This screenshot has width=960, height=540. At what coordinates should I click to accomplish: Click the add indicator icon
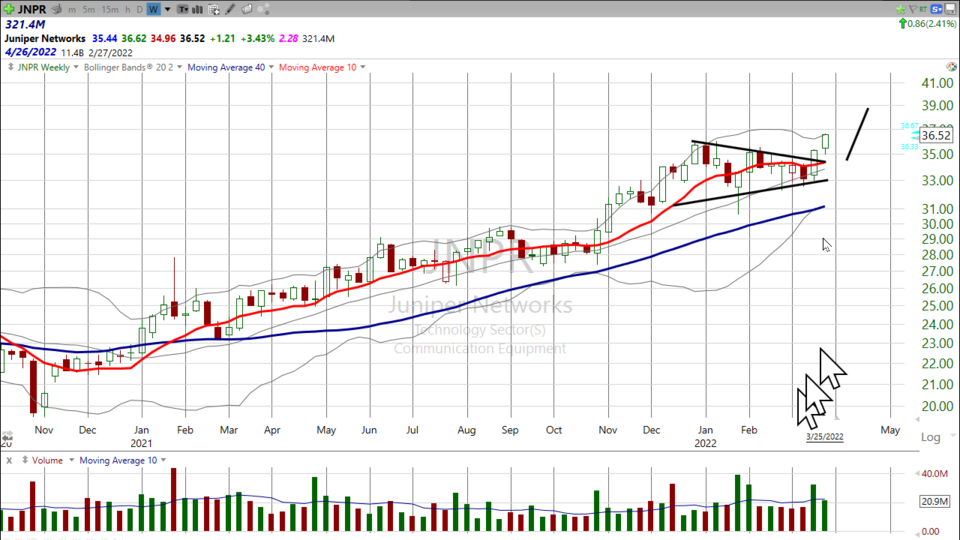[214, 9]
